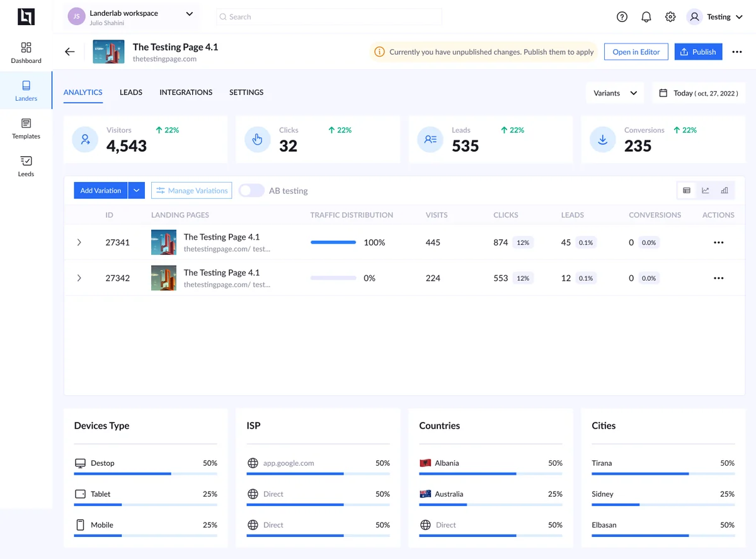Screen dimensions: 756x559
Task: Click thumbnail of variation 27342
Action: coord(164,278)
